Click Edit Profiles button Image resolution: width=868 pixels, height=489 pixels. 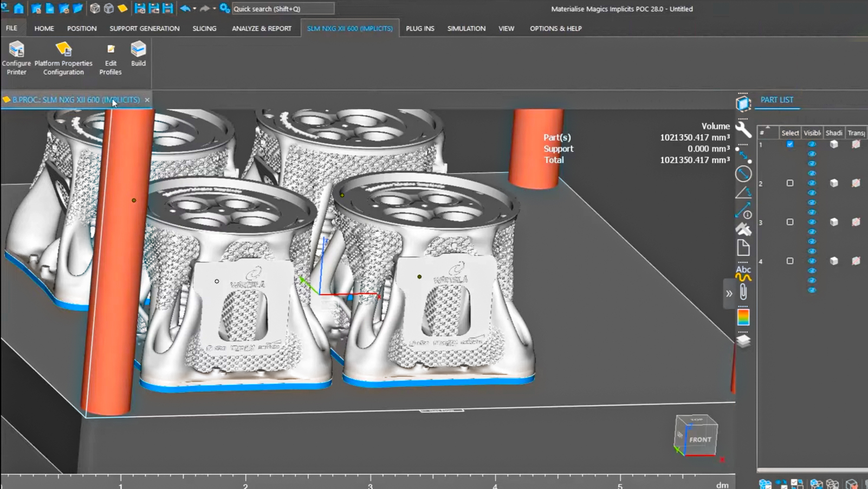111,59
